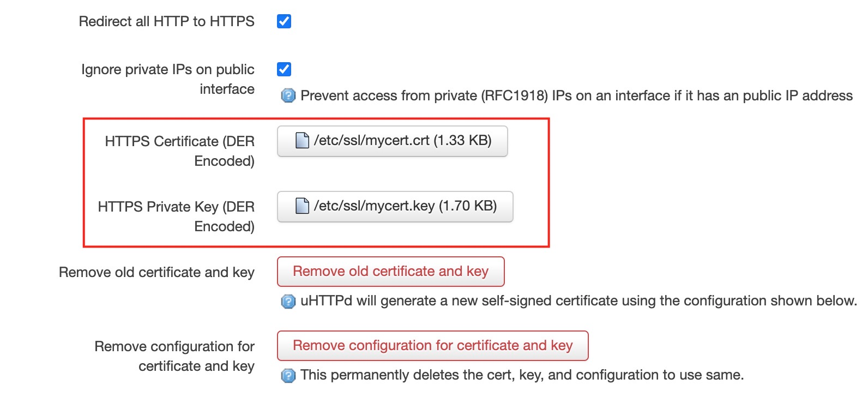Open the /etc/ssl/mycert.key file selector

click(x=395, y=207)
